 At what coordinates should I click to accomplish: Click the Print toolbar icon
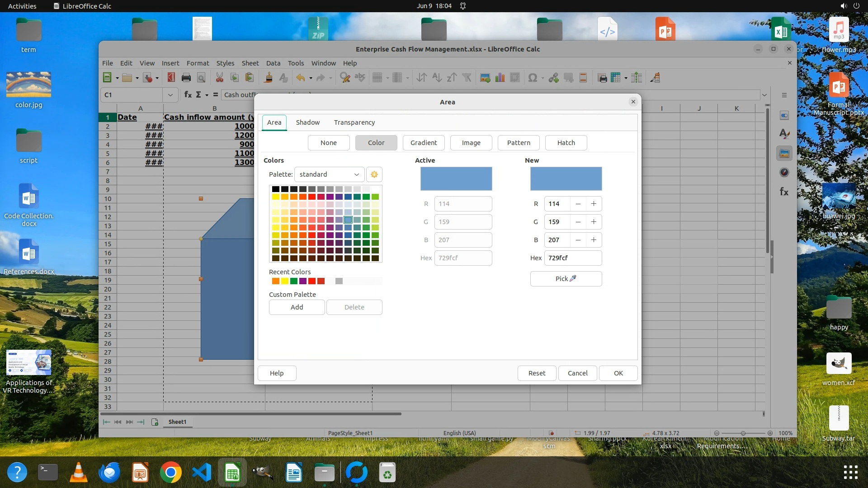click(x=186, y=78)
